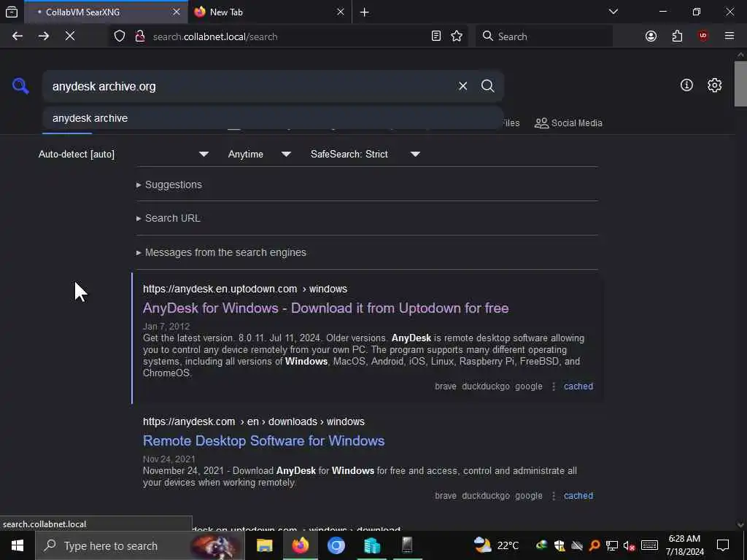Open the Windows Start menu
747x560 pixels.
click(18, 545)
